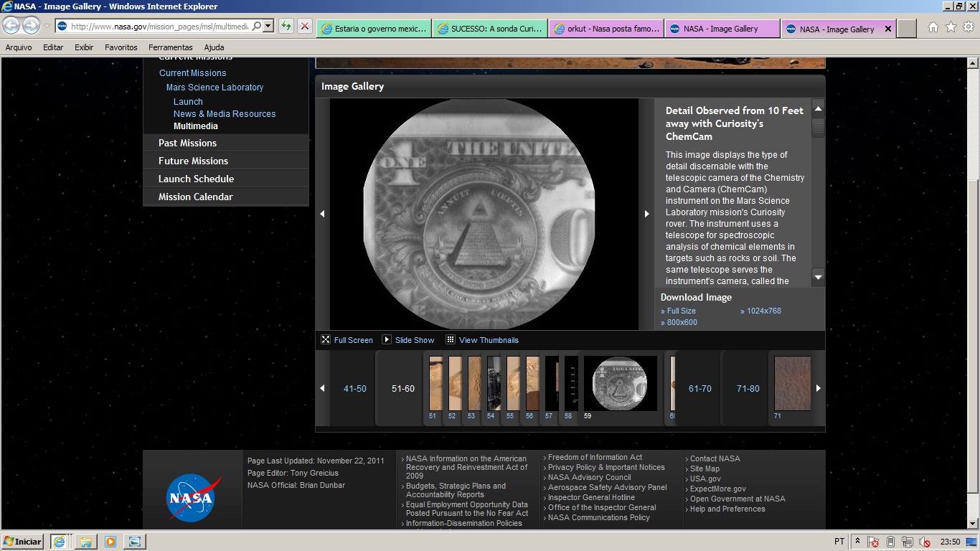Show next gallery image with right arrow
Viewport: 980px width, 551px height.
(x=646, y=214)
